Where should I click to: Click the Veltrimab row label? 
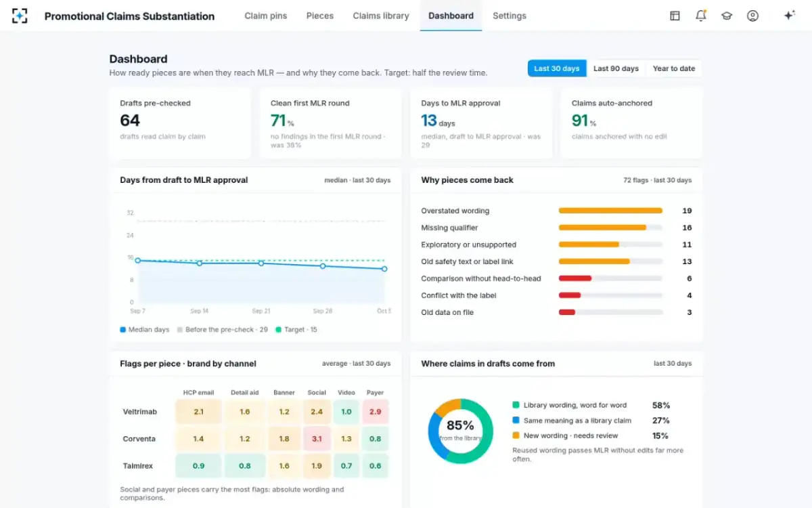(139, 412)
